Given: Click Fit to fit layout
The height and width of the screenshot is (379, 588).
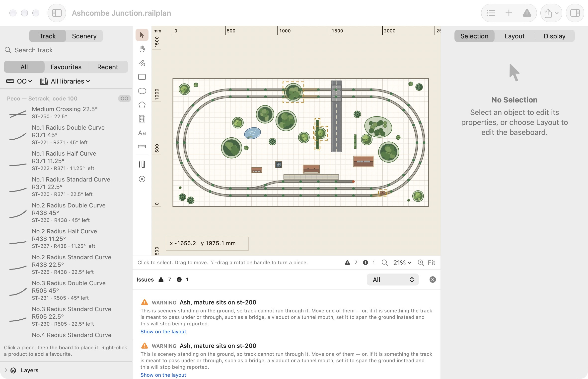Looking at the screenshot, I should point(431,263).
